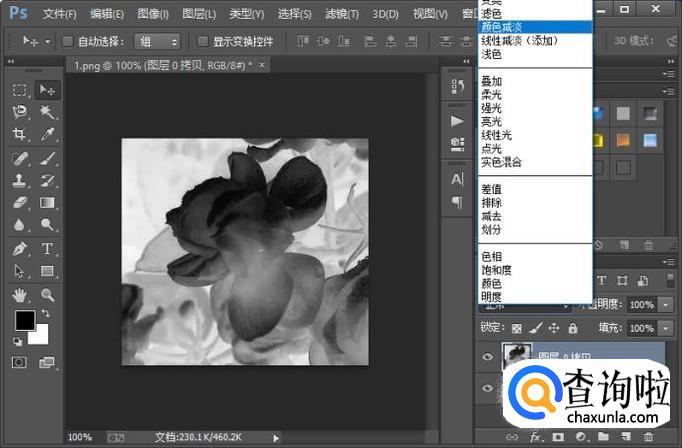
Task: Lock layer position
Action: 554,328
